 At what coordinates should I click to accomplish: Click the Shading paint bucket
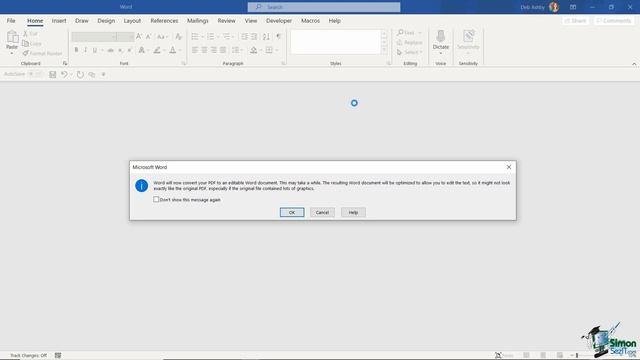253,50
